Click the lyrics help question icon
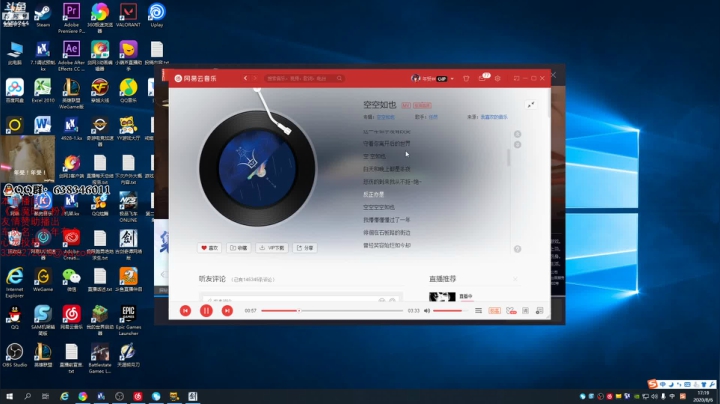 tap(518, 249)
